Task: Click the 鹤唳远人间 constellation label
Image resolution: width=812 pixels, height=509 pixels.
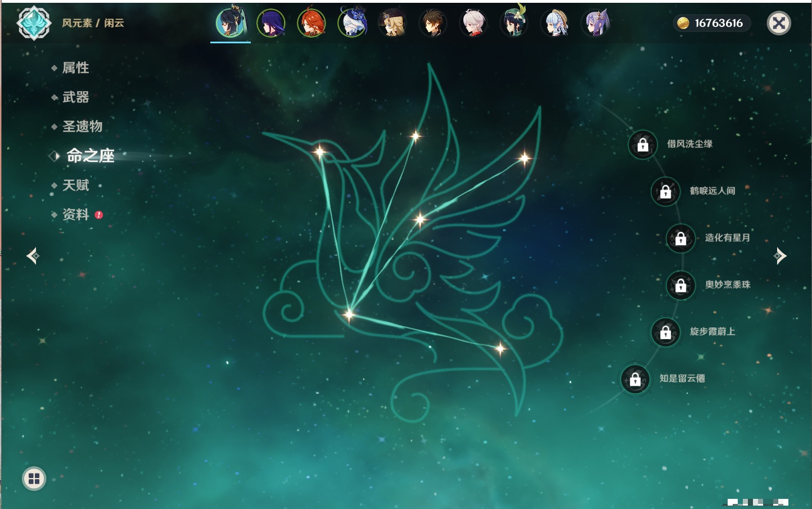Action: (712, 191)
